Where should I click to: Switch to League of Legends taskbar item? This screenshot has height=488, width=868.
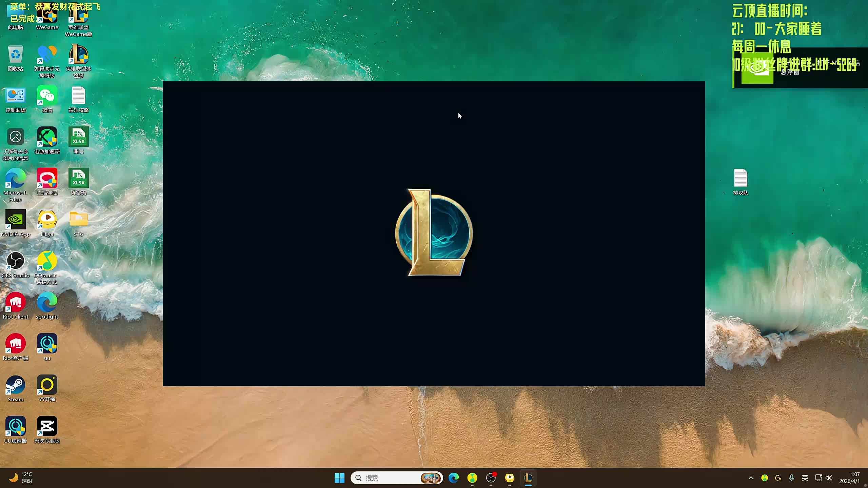[x=528, y=478]
